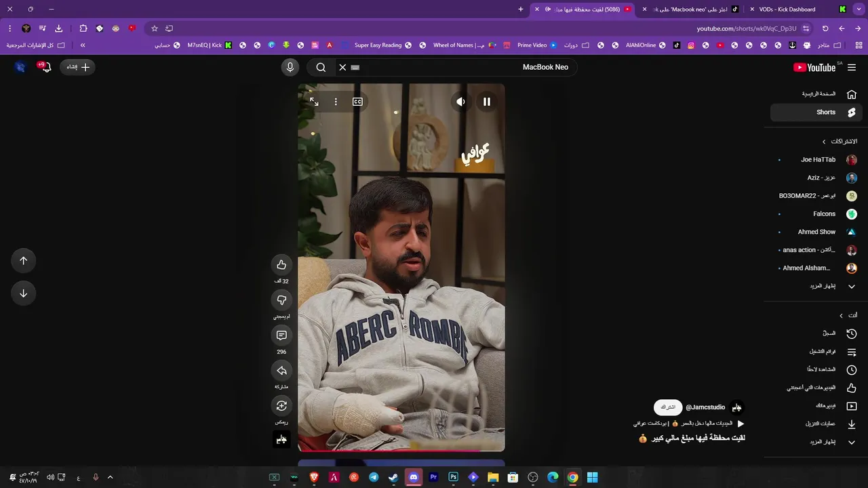Viewport: 868px width, 488px height.
Task: Toggle closed captions CC button
Action: (357, 102)
